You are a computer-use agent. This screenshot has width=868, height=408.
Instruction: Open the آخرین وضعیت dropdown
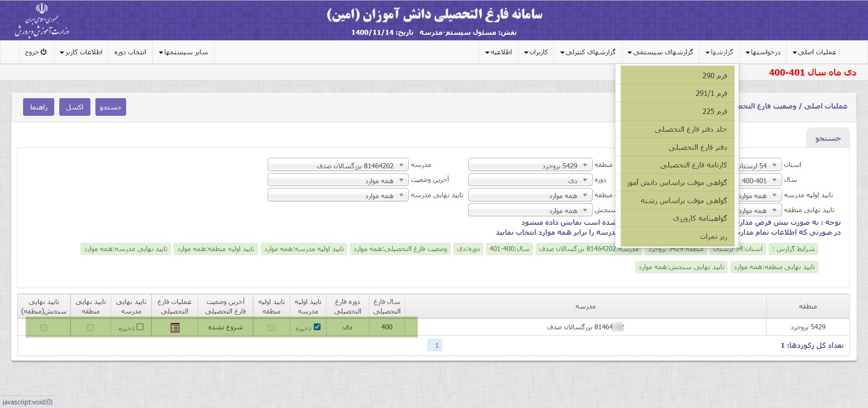[338, 180]
